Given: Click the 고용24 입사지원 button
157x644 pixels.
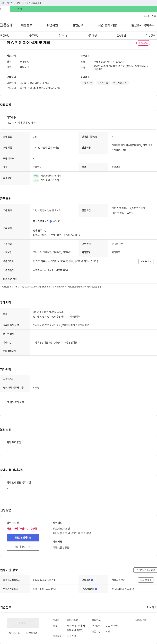Looking at the screenshot, I should click(23, 537).
